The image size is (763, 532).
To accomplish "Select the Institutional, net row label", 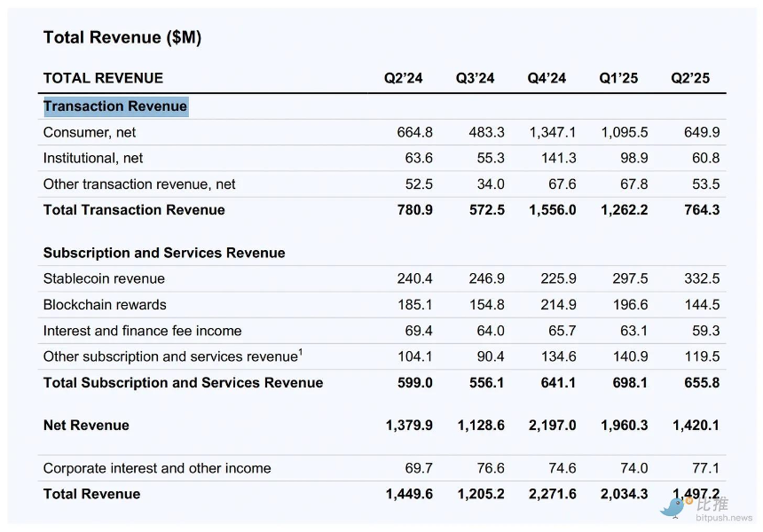I will 93,158.
